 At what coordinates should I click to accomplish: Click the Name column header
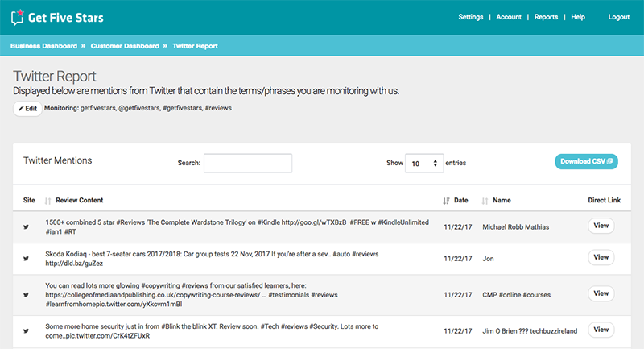pos(502,200)
